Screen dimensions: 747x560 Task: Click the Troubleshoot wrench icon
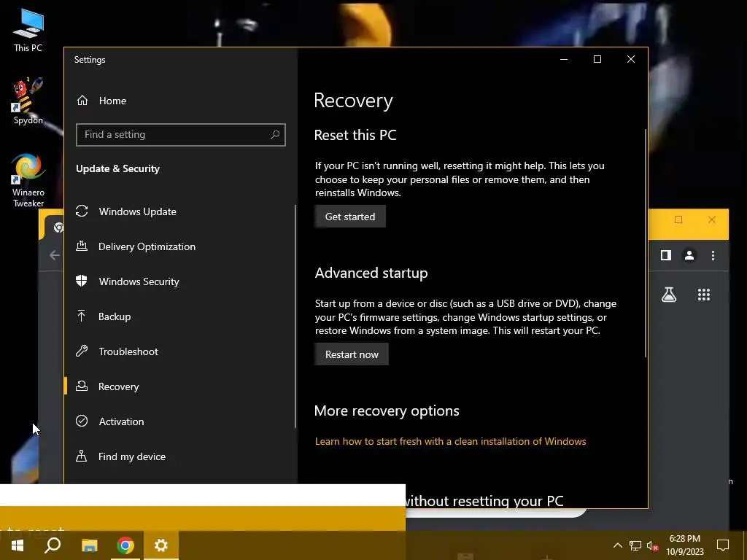(x=82, y=351)
